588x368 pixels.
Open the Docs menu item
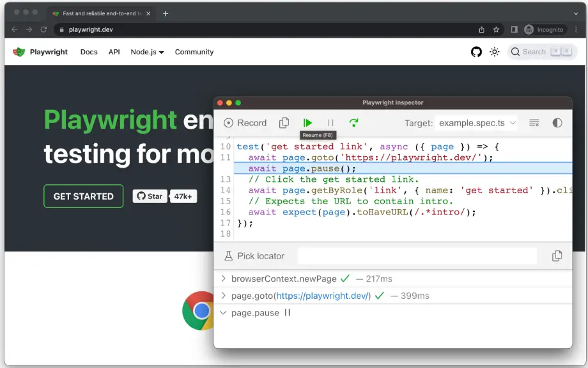tap(89, 52)
